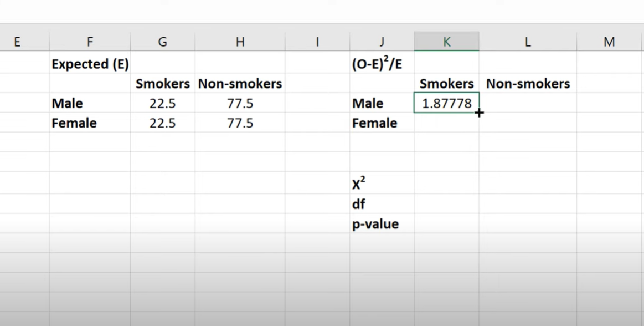Select empty Female Smokers cell in column K
The width and height of the screenshot is (644, 326).
coord(446,123)
